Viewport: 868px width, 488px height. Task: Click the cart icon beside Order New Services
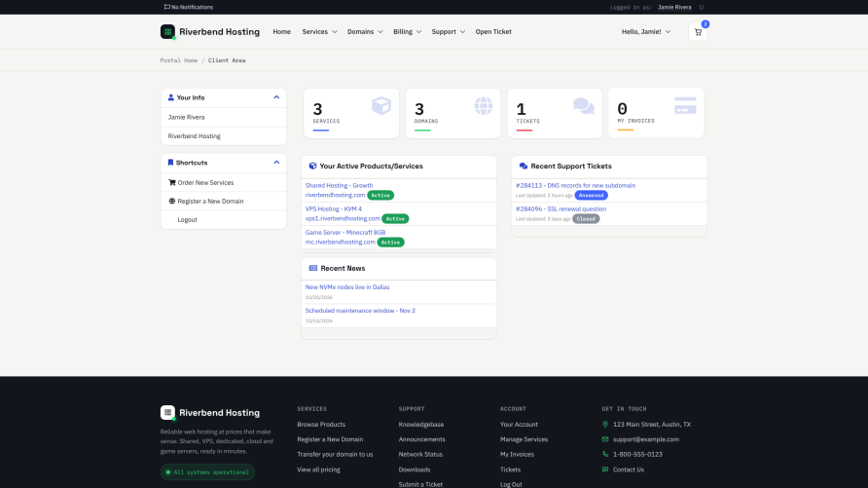point(171,182)
